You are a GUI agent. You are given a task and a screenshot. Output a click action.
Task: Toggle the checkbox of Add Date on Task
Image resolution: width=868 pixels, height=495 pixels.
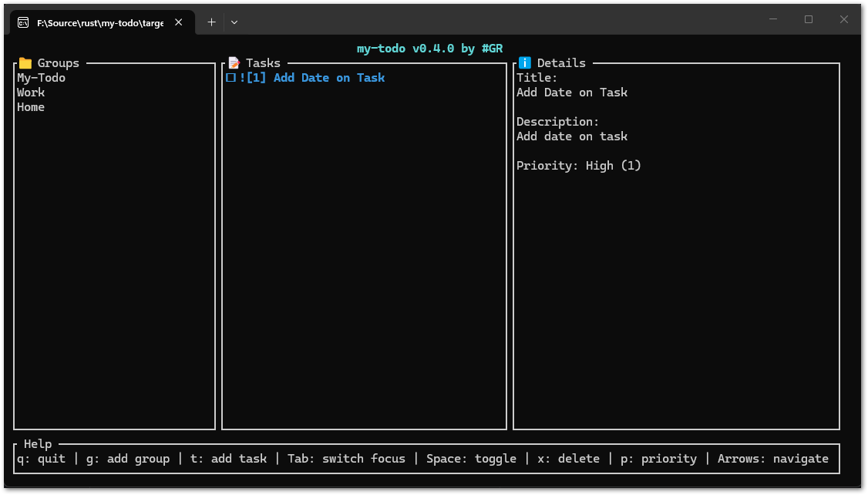point(230,77)
